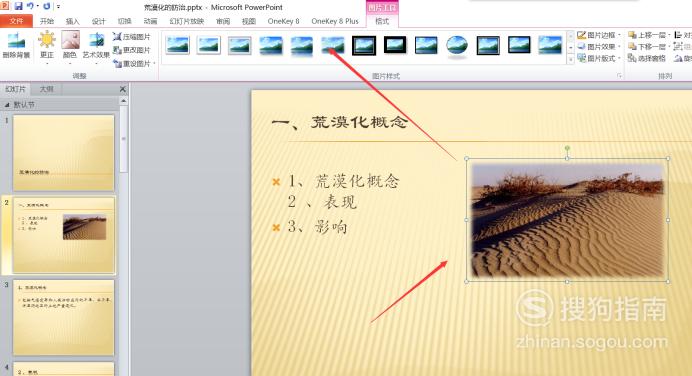692x376 pixels.
Task: Open the 图片效果 picture effects dropdown
Action: coord(599,46)
